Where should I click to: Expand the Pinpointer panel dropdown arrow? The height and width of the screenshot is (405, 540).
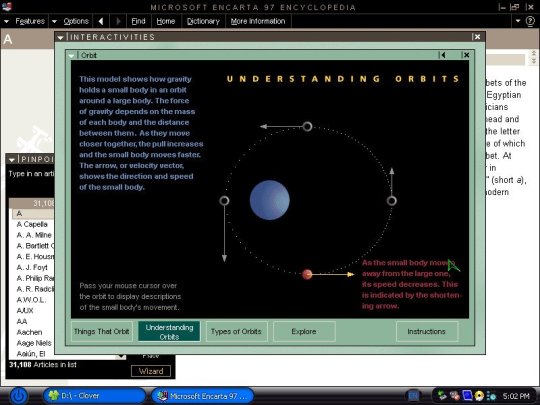point(12,160)
